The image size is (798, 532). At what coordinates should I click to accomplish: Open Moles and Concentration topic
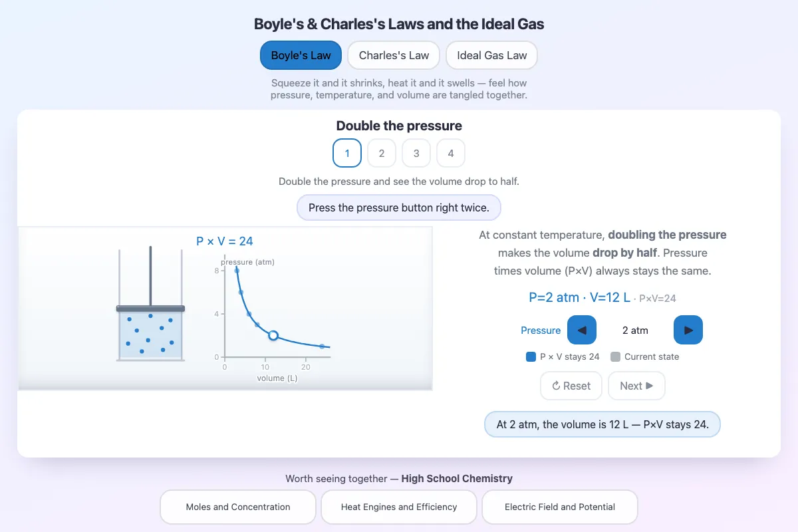click(x=238, y=507)
